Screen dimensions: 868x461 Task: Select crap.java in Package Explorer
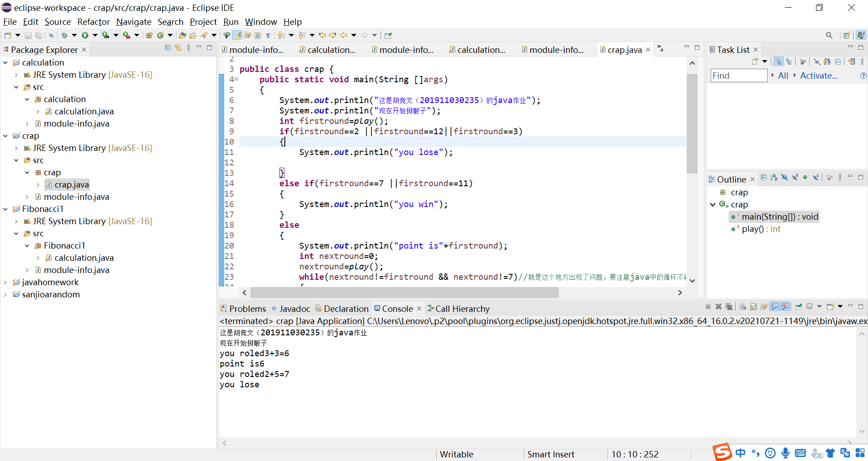coord(71,184)
